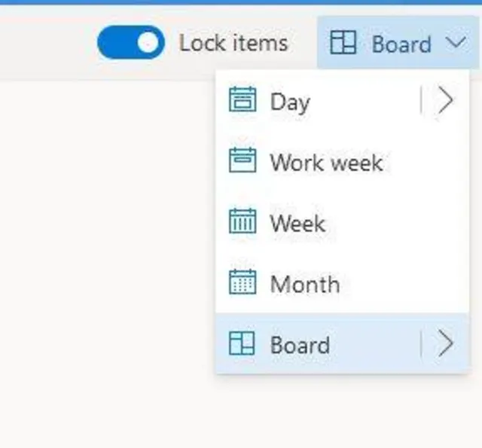Click the Board layout icon in the toolbar

pos(343,44)
